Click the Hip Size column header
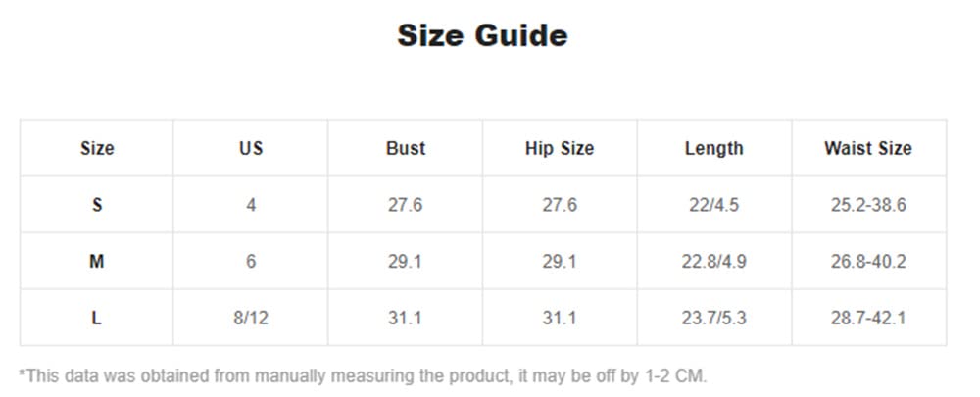 tap(560, 148)
